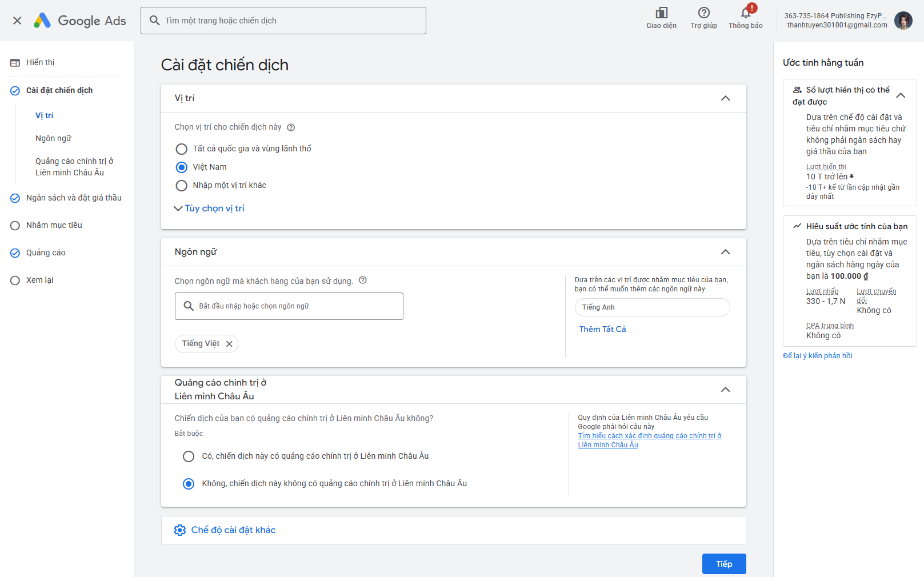Collapse the Quảng cáo chính trị section
This screenshot has height=577, width=924.
726,390
